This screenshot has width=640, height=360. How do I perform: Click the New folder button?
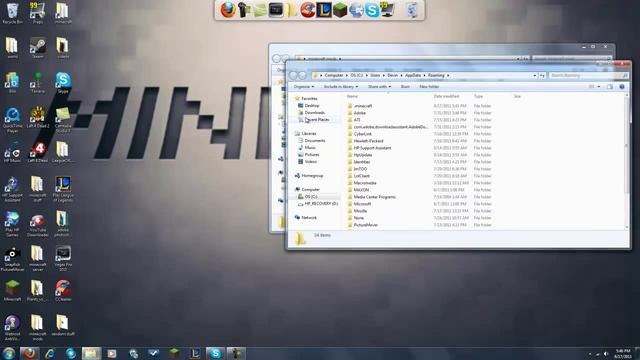[429, 87]
